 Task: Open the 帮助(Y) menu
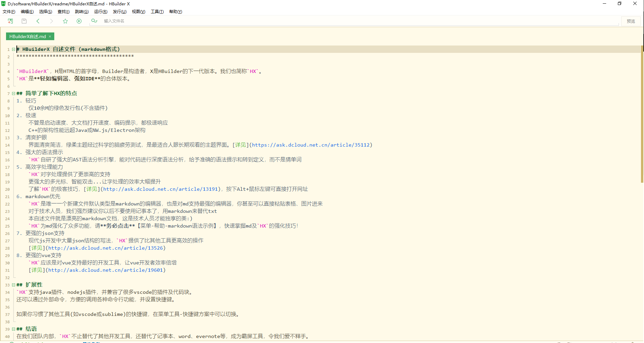tap(176, 12)
